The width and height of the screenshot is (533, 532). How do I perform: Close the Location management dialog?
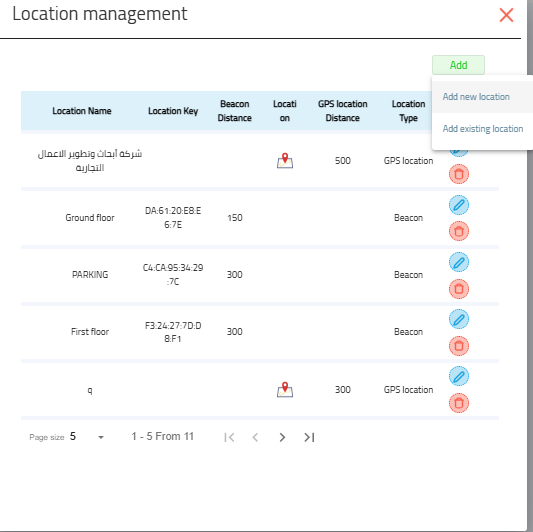point(506,15)
